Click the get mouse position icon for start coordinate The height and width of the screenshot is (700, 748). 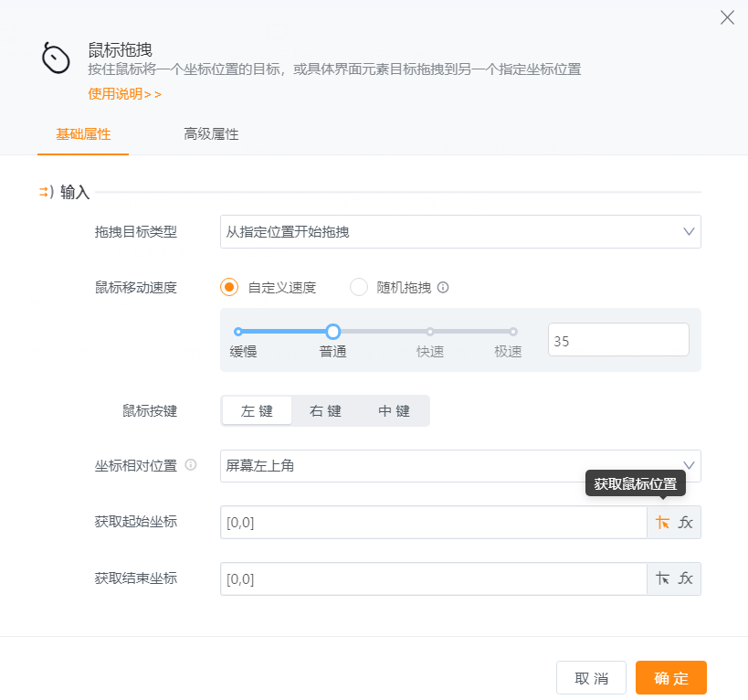(662, 523)
